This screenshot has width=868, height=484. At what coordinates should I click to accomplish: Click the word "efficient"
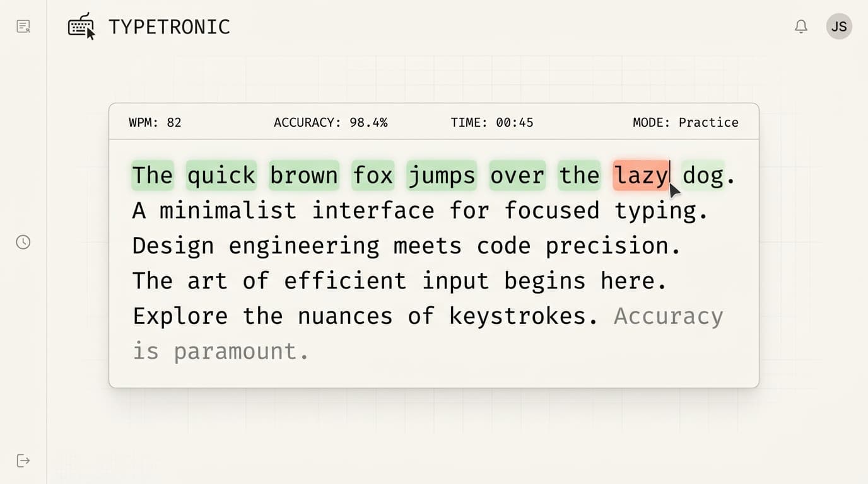click(x=345, y=281)
